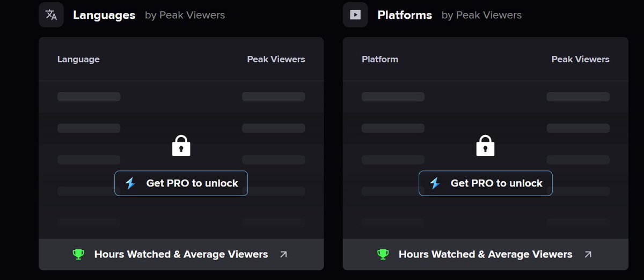The image size is (644, 280).
Task: Open Hours Watched & Average Viewers for Languages
Action: pyautogui.click(x=181, y=254)
